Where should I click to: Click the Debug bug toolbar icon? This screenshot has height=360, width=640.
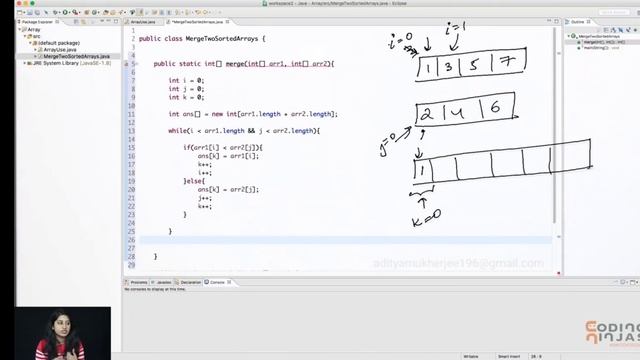[55, 13]
